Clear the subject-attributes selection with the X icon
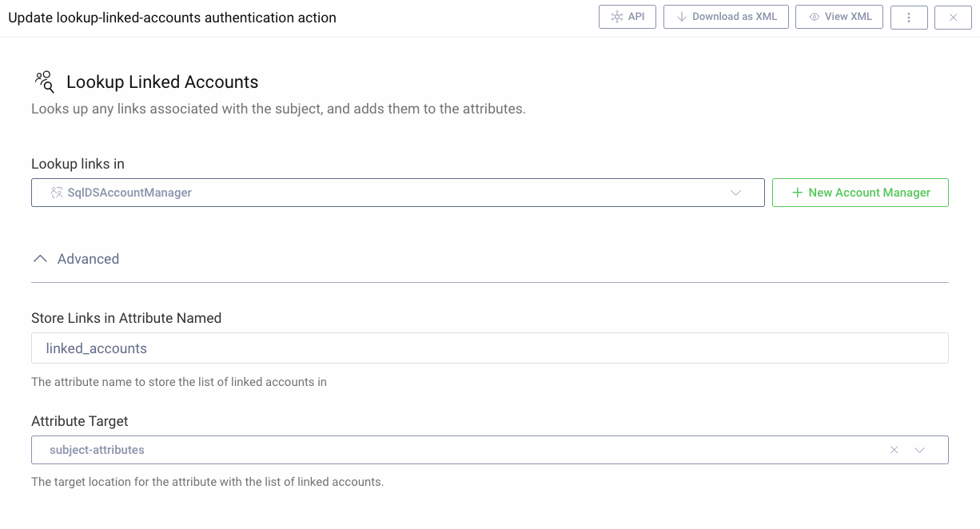The height and width of the screenshot is (529, 980). [x=893, y=450]
